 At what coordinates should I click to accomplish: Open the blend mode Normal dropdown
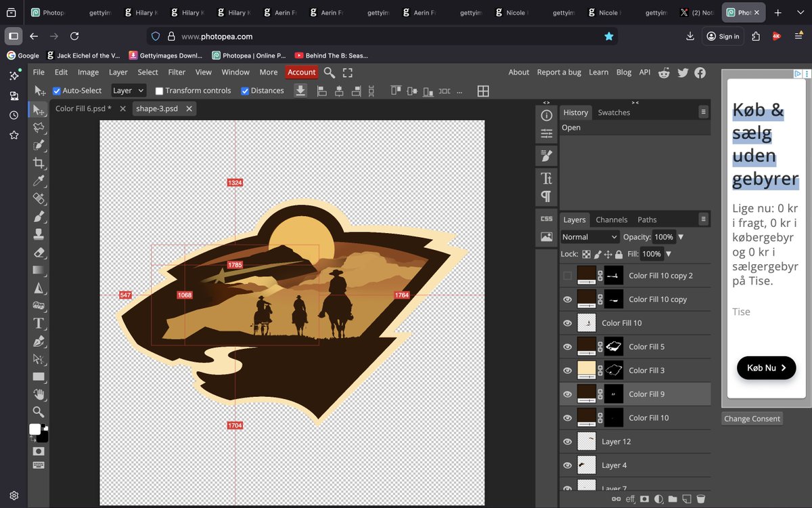pyautogui.click(x=589, y=237)
